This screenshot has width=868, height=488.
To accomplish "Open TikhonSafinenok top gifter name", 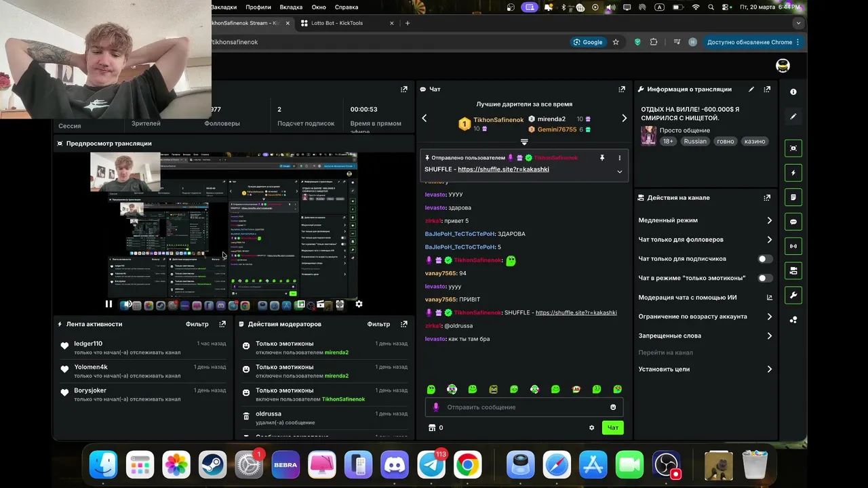I will click(x=498, y=120).
